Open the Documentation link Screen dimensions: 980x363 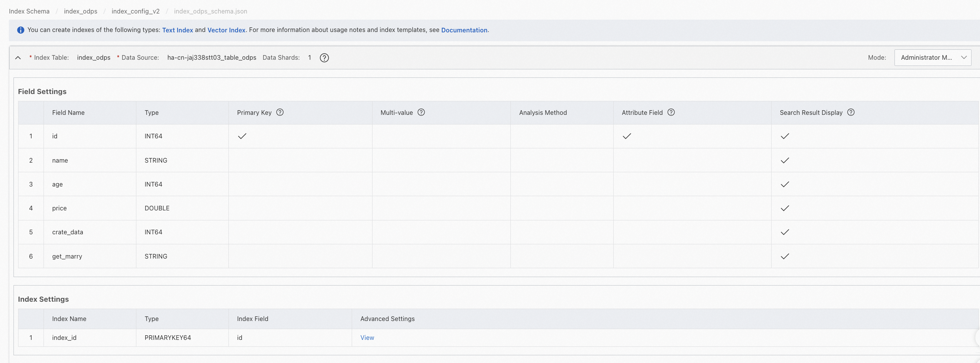(x=464, y=30)
